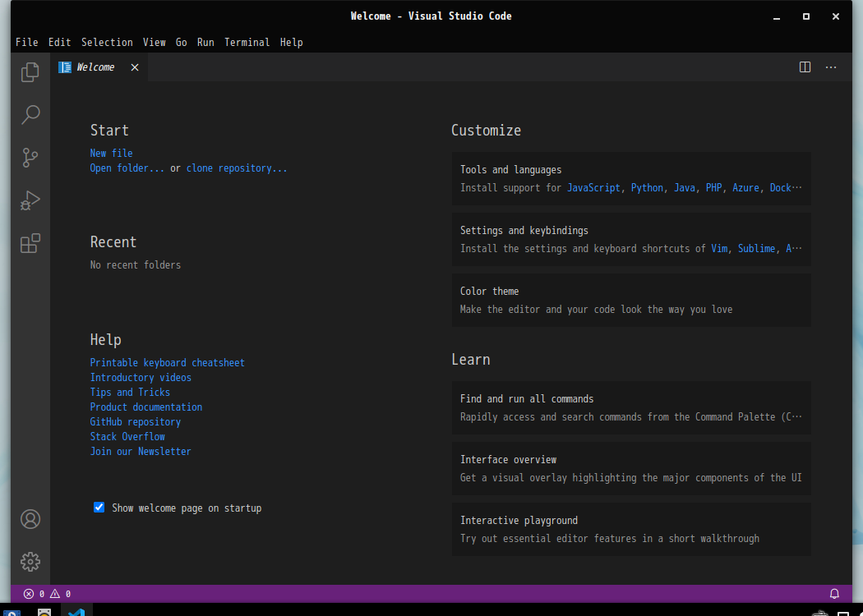Open the Terminal menu

pos(247,43)
